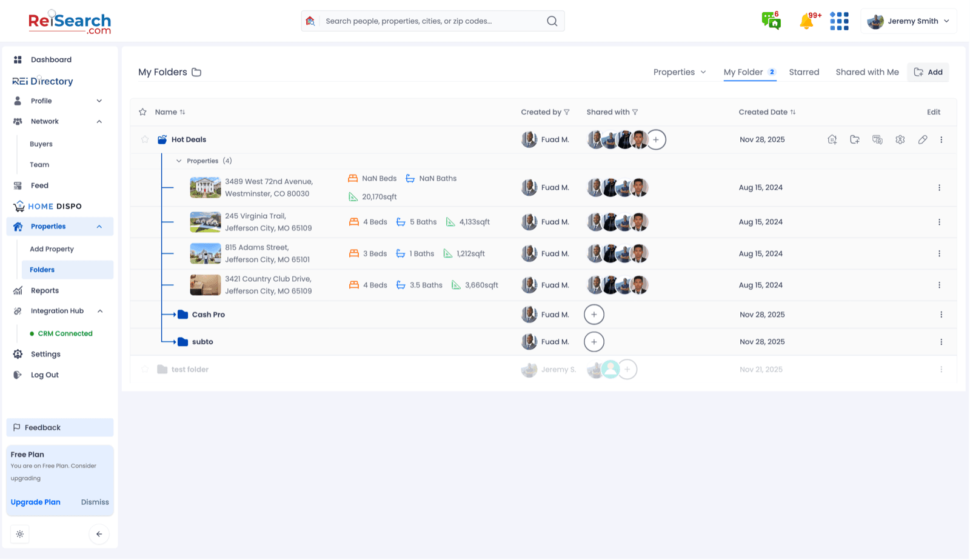The height and width of the screenshot is (560, 970).
Task: Collapse Integration Hub in sidebar
Action: click(100, 312)
